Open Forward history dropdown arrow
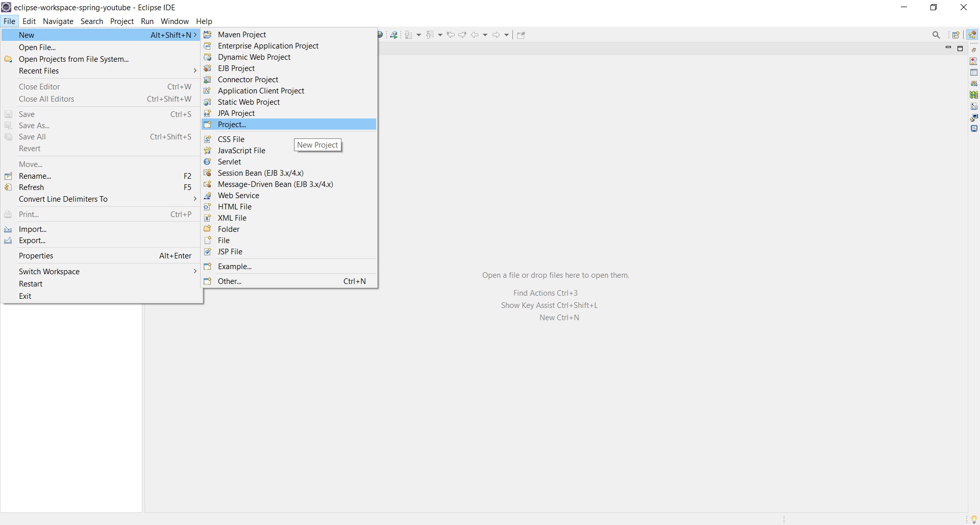This screenshot has height=525, width=980. tap(506, 35)
